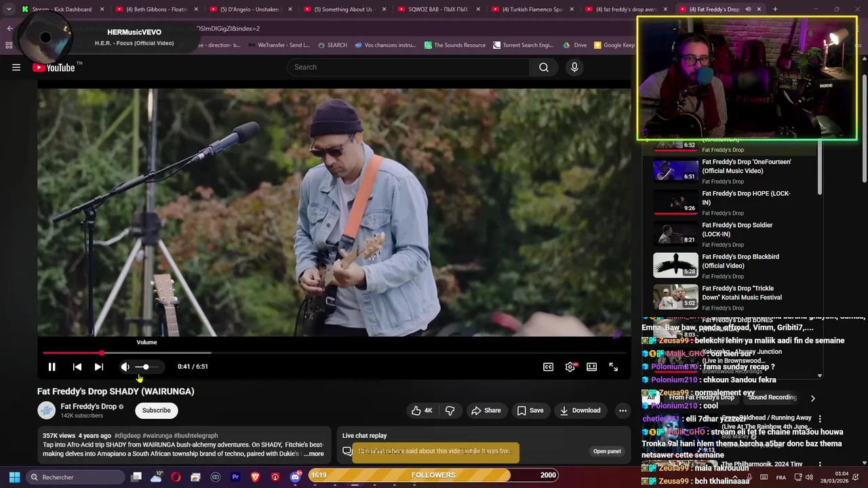The width and height of the screenshot is (868, 488).
Task: Open panel for live chat replay
Action: [607, 451]
